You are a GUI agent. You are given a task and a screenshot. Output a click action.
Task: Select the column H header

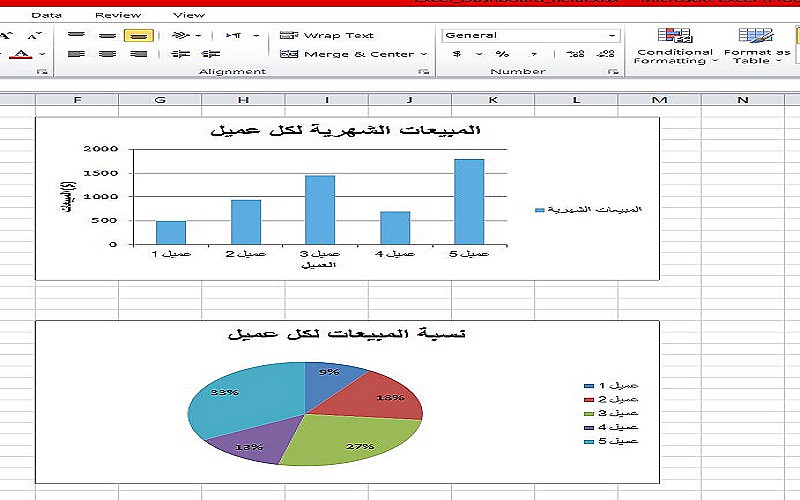243,100
